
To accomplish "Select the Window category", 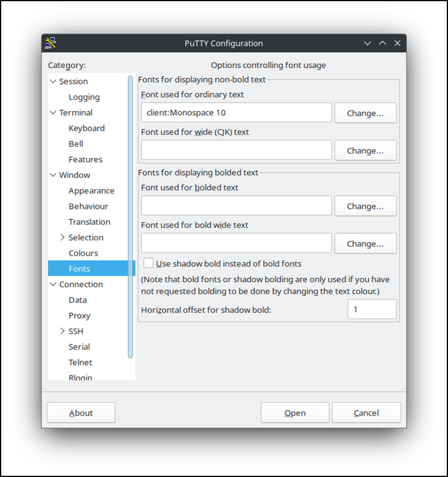I will pos(75,175).
